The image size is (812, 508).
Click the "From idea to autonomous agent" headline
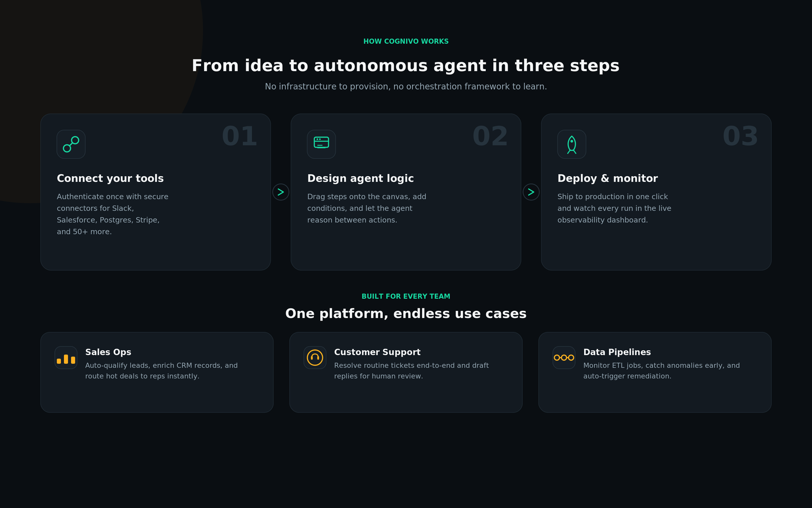tap(406, 66)
